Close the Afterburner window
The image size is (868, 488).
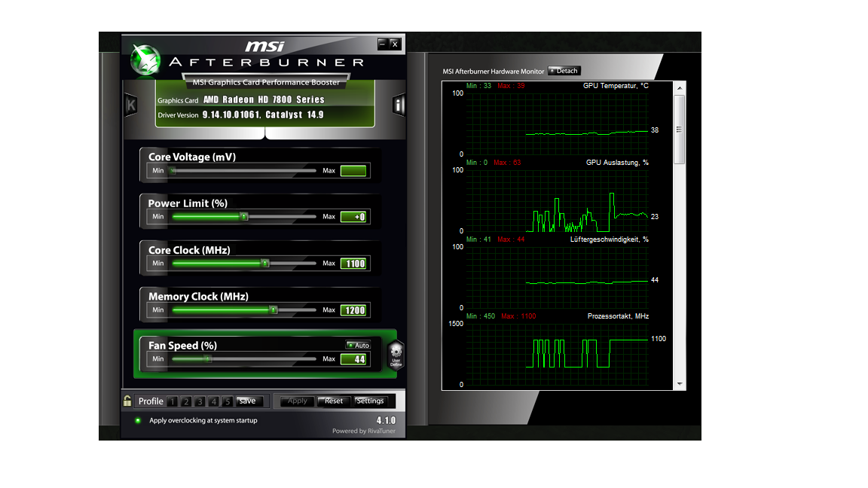pyautogui.click(x=395, y=44)
